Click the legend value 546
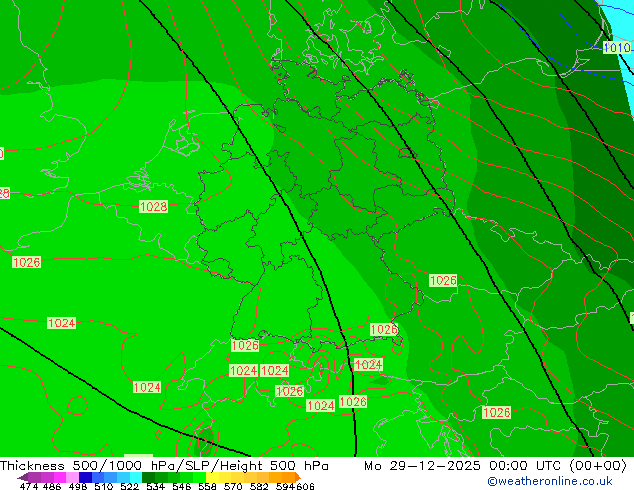Viewport: 634px width, 490px height. (x=182, y=486)
